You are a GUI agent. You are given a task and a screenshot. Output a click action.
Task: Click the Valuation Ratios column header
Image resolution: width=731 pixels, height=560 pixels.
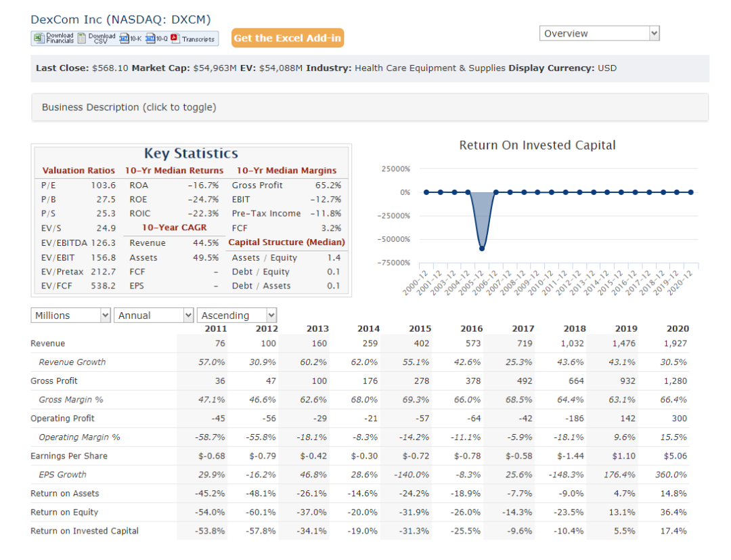click(x=79, y=171)
